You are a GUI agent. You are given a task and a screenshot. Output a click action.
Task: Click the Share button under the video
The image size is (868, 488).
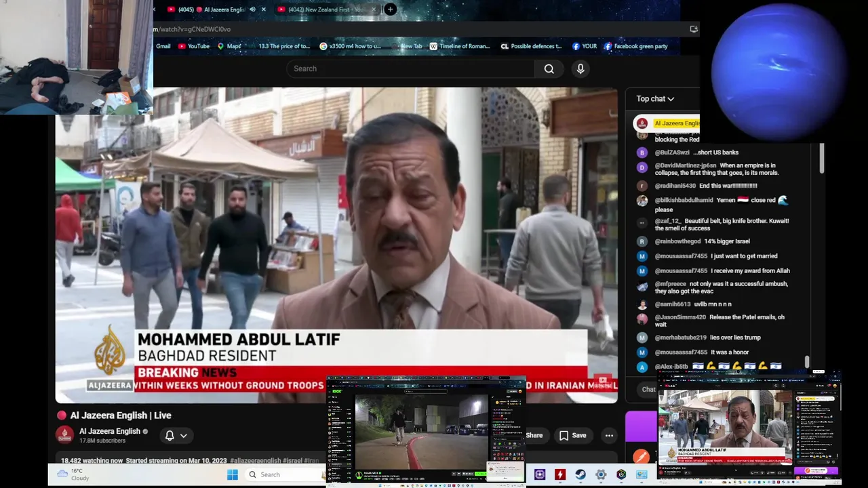pos(534,435)
